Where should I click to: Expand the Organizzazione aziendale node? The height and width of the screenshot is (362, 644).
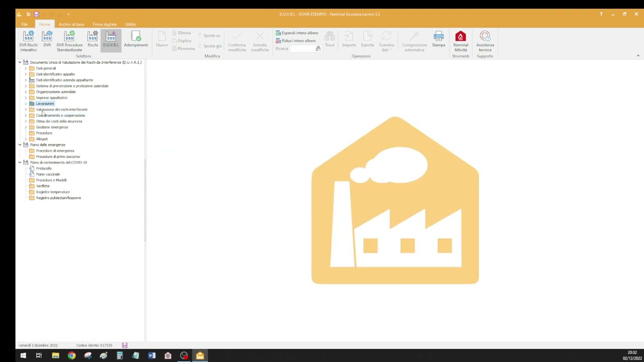tap(26, 92)
